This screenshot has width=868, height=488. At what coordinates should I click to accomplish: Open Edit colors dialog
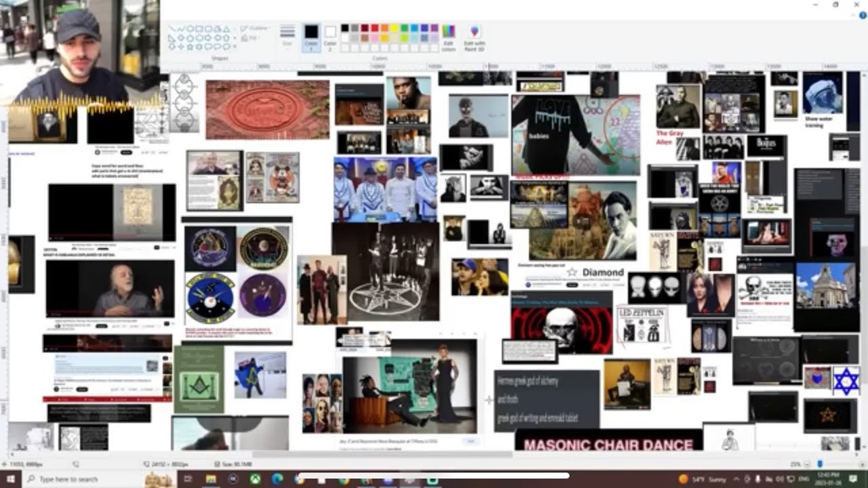click(x=448, y=37)
